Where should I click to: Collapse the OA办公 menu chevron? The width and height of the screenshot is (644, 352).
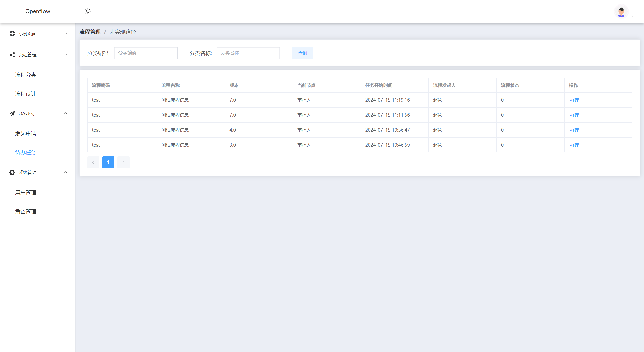click(x=66, y=113)
